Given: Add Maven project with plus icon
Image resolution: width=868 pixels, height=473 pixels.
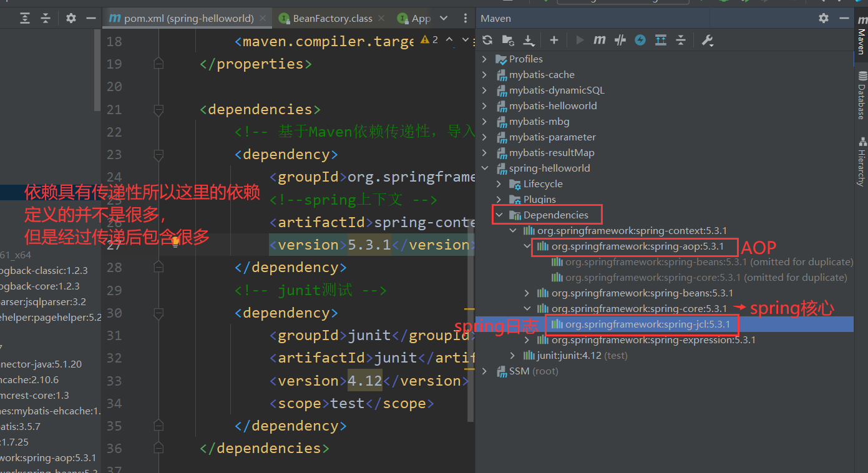Looking at the screenshot, I should (553, 40).
